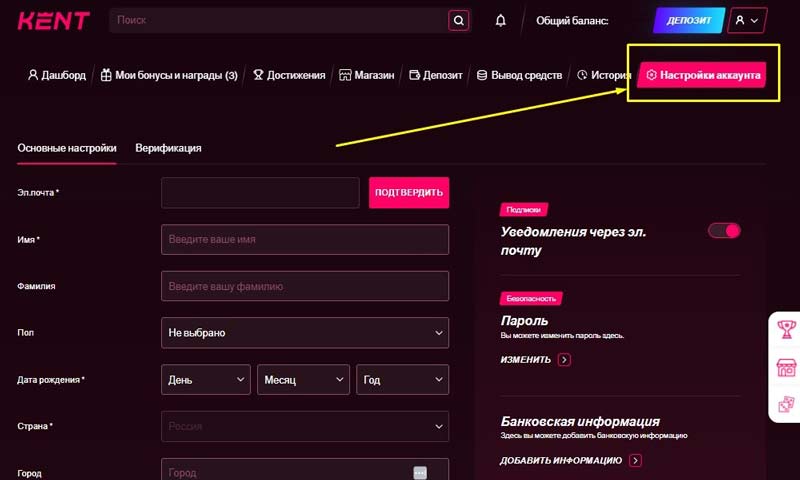Viewport: 800px width, 480px height.
Task: Open notifications via the bell icon
Action: (501, 20)
